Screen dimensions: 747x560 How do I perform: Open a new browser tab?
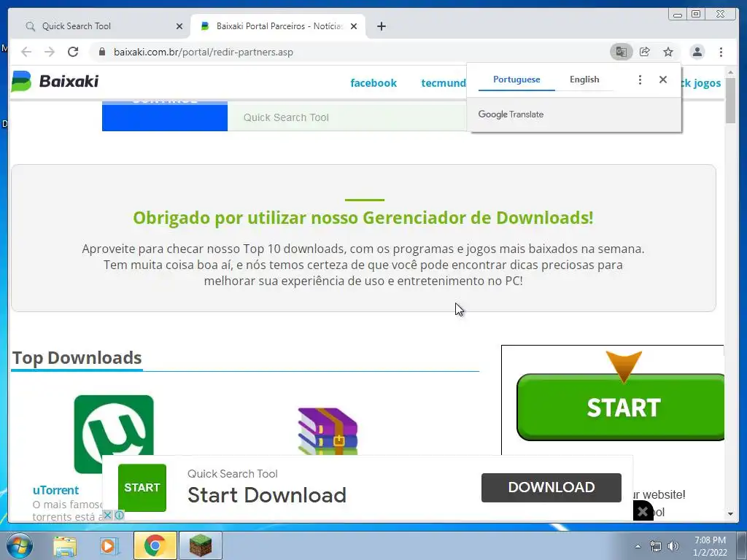381,26
